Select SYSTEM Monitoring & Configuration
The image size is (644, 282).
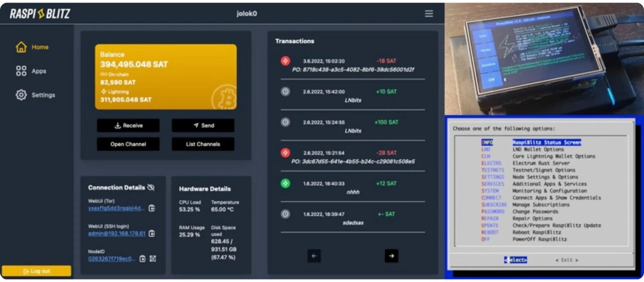[x=534, y=191]
